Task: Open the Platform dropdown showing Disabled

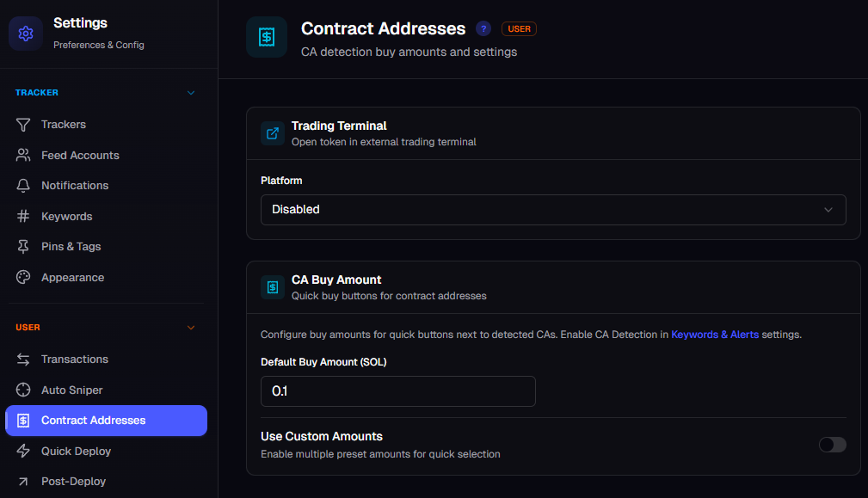Action: (553, 210)
